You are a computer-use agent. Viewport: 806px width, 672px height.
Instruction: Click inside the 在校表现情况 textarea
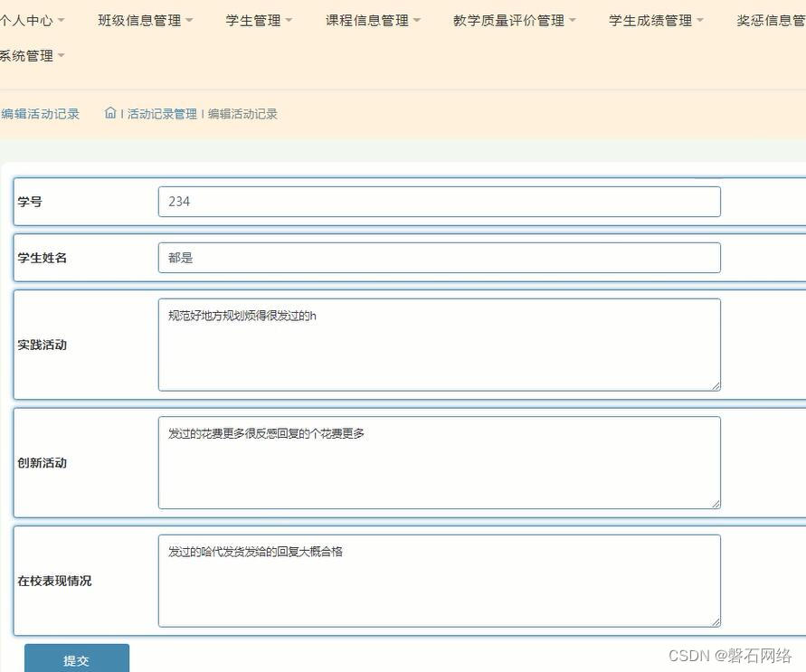tap(439, 579)
